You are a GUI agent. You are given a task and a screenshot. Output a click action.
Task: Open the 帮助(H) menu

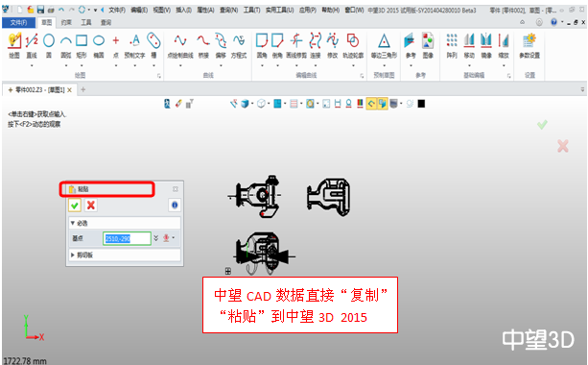331,11
